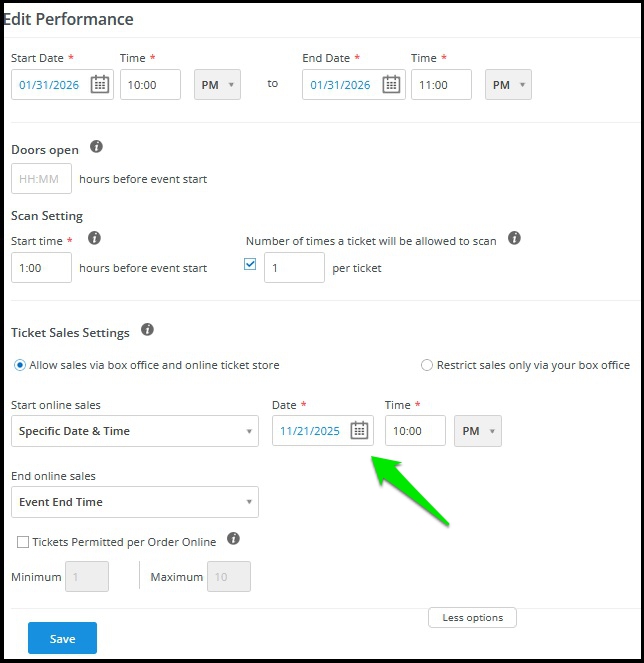The image size is (644, 663).
Task: Enable Tickets Permitted per Order Online checkbox
Action: click(x=23, y=542)
